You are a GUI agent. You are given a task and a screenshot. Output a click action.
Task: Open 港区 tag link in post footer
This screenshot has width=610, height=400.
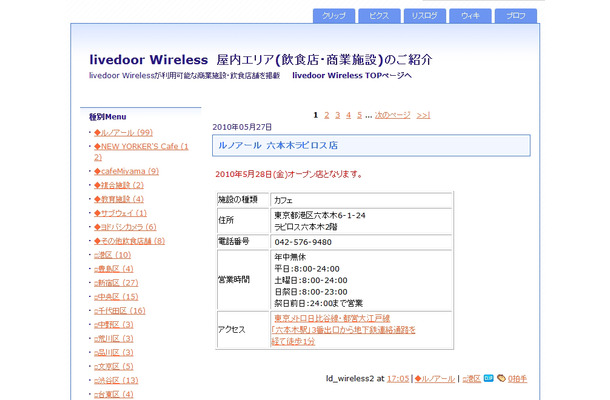coord(472,379)
